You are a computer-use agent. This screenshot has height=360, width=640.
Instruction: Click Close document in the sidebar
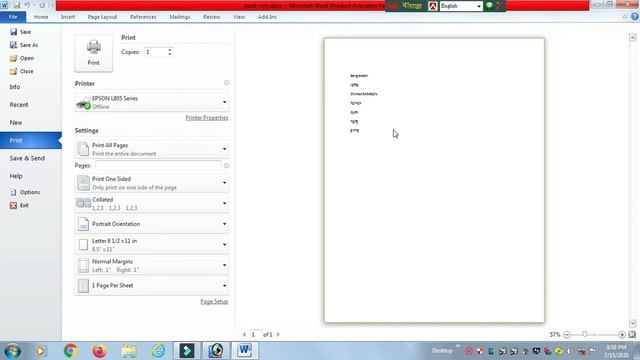coord(22,71)
